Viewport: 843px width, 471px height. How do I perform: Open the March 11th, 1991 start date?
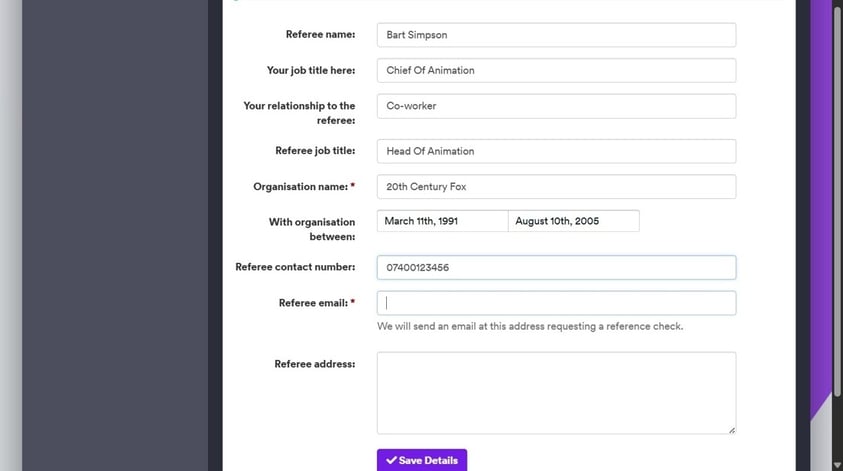pyautogui.click(x=442, y=221)
